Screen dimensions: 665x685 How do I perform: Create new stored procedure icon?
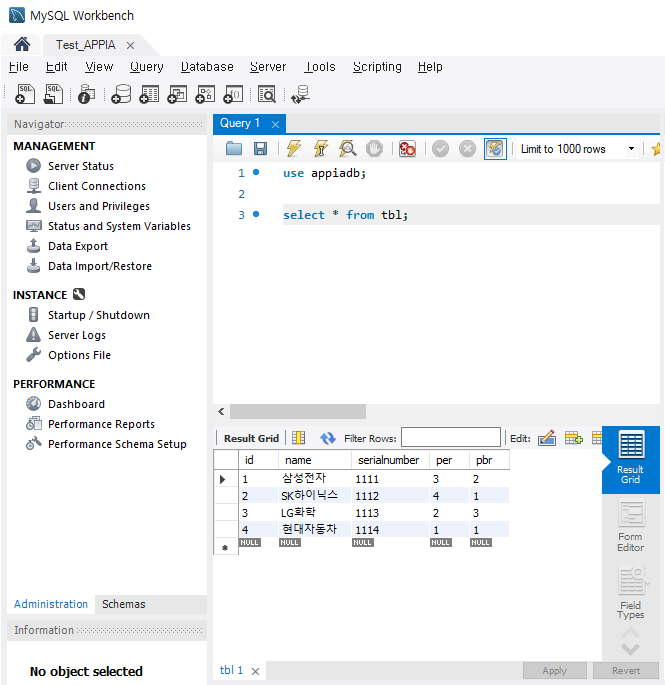pos(205,94)
